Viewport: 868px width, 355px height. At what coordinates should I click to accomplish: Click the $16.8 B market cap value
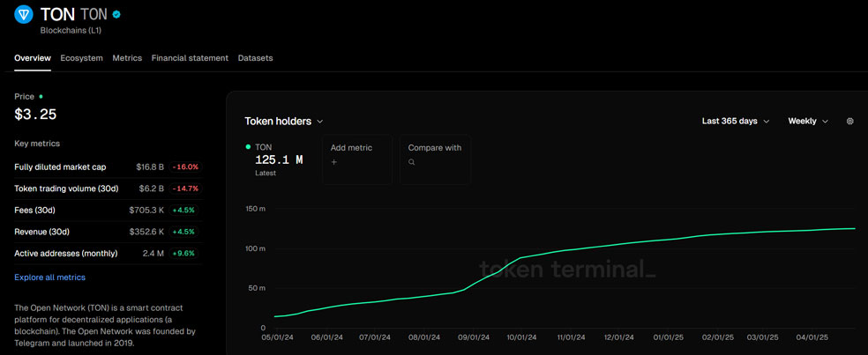click(150, 166)
